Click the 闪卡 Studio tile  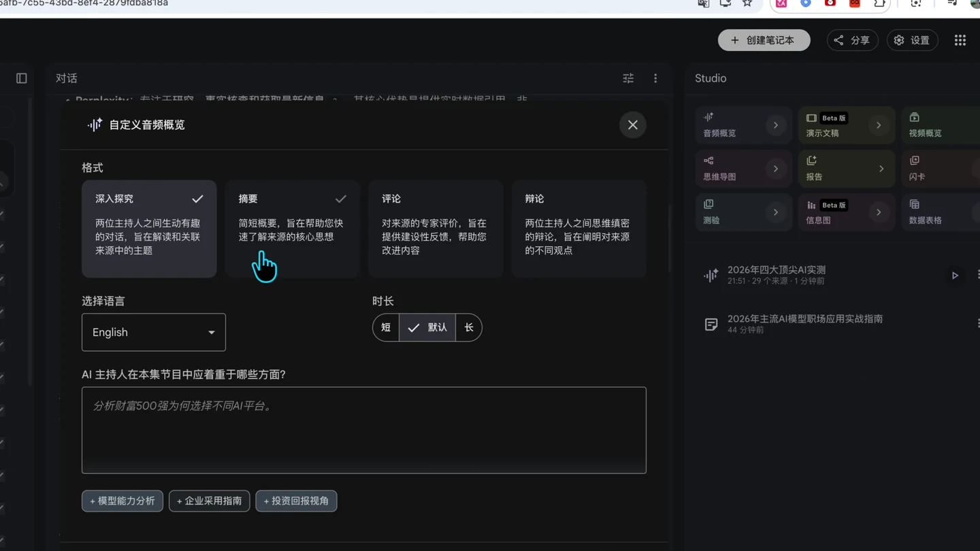[x=941, y=169]
